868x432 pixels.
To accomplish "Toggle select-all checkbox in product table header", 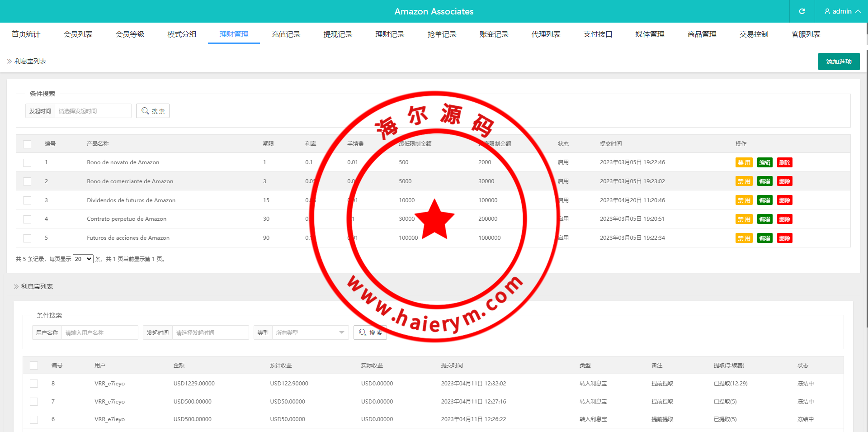I will coord(27,144).
